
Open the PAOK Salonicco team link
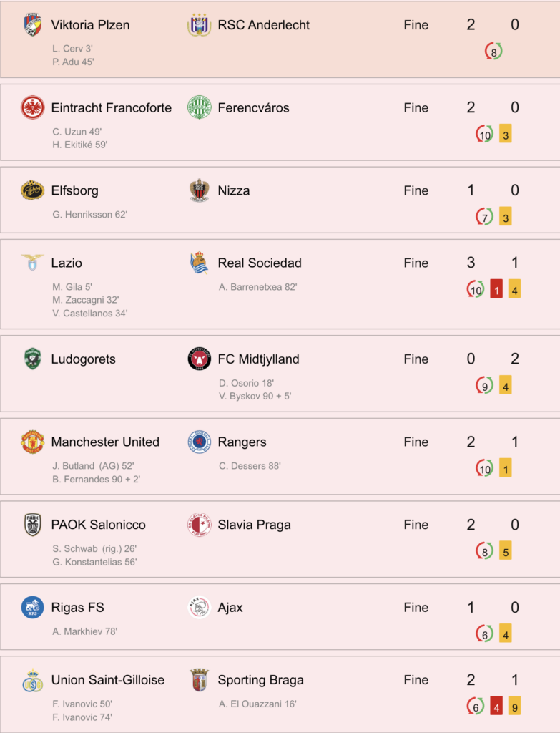tap(98, 525)
